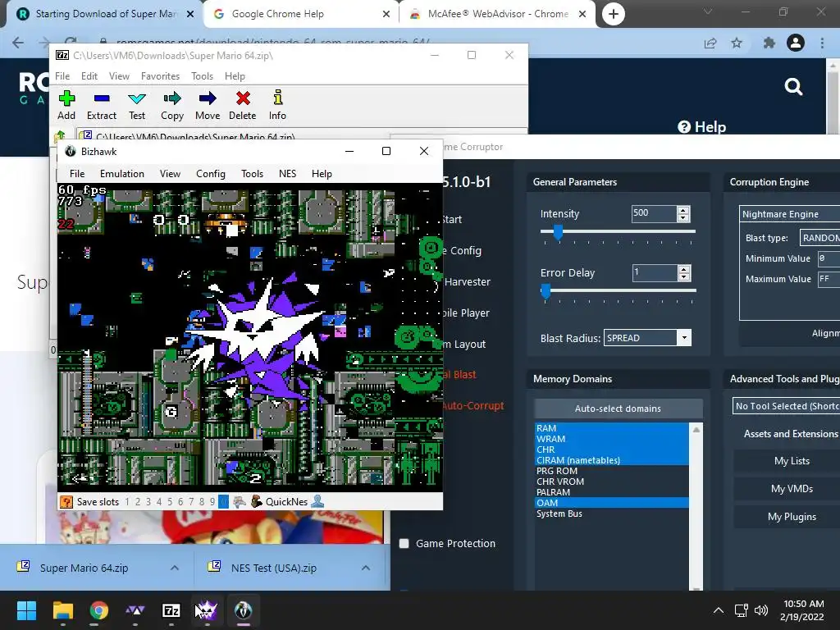Image resolution: width=840 pixels, height=630 pixels.
Task: Click the Chrome share page icon
Action: click(x=710, y=43)
